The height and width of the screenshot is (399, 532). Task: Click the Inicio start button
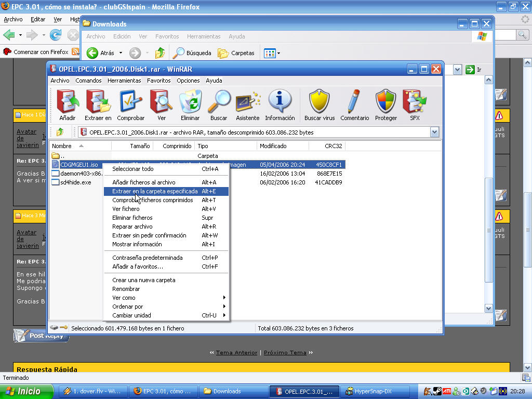click(x=26, y=391)
